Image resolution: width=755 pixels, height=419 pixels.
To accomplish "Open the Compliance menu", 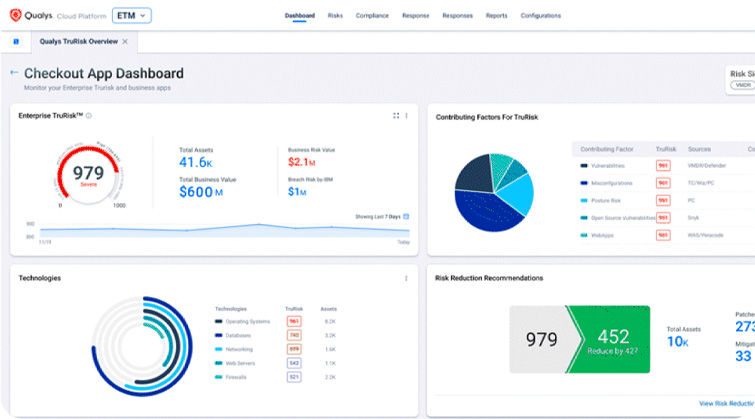I will pos(372,16).
